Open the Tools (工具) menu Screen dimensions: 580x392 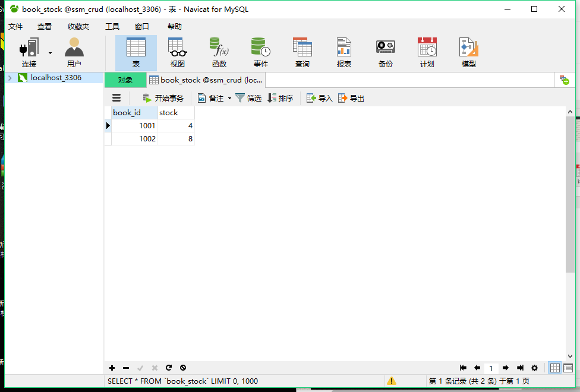pyautogui.click(x=112, y=27)
